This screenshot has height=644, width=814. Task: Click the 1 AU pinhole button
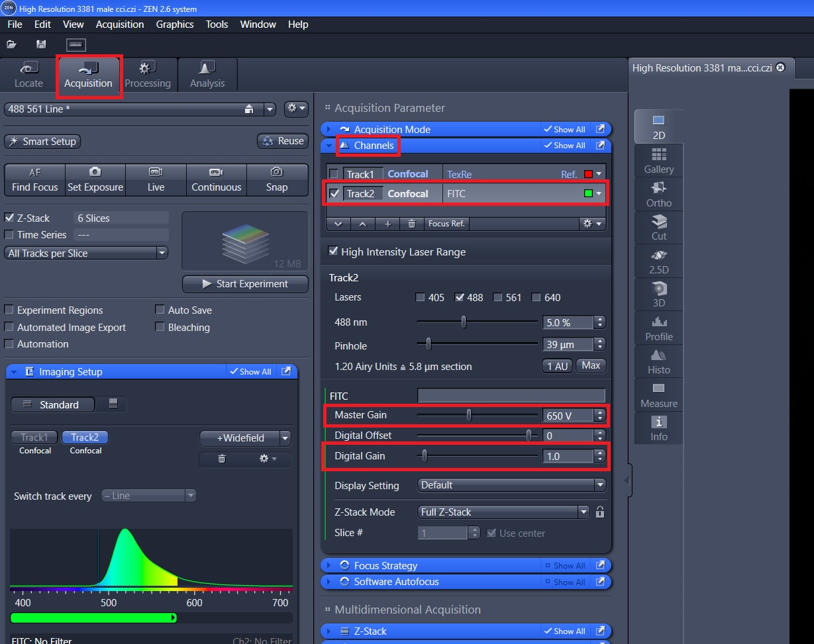click(557, 366)
